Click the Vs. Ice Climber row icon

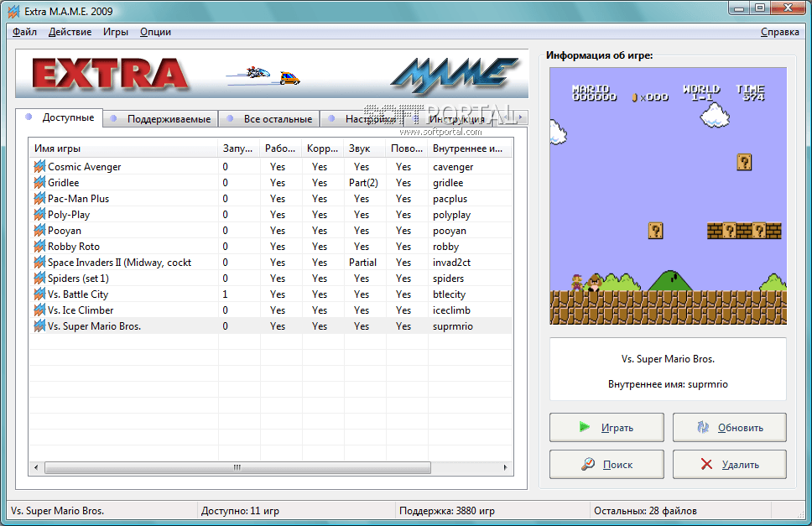click(x=39, y=310)
